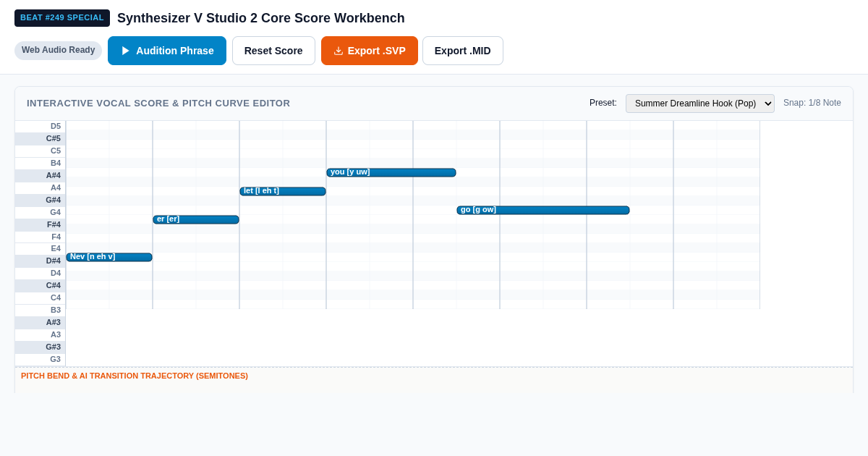Click the Snap: 1/8 Note label

(812, 103)
